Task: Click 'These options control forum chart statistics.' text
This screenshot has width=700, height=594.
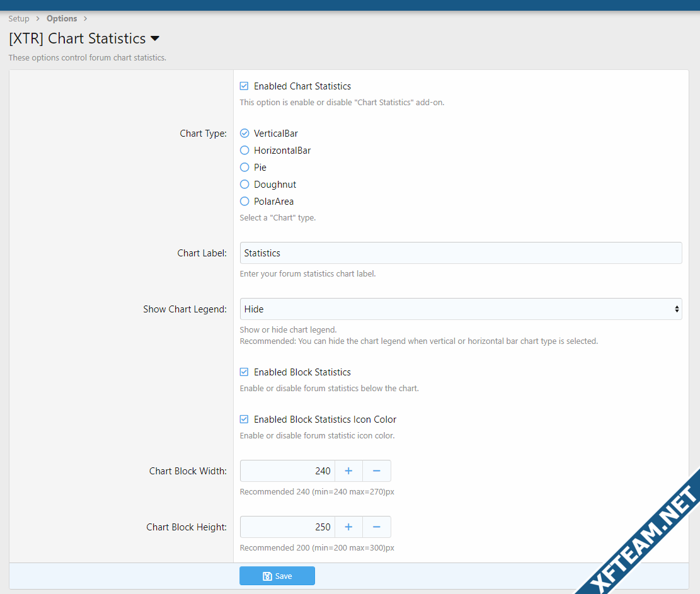Action: click(88, 57)
